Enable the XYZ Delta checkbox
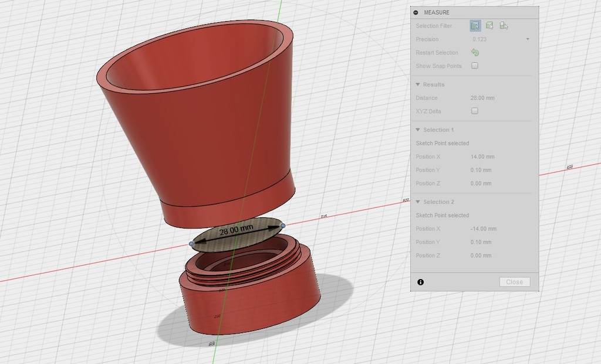The height and width of the screenshot is (364, 601). coord(475,111)
